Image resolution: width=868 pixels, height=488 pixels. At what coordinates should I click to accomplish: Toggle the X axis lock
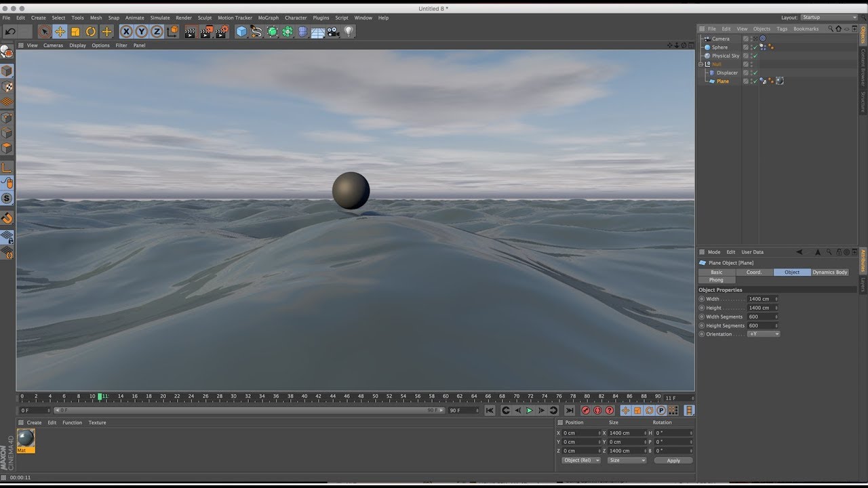126,31
